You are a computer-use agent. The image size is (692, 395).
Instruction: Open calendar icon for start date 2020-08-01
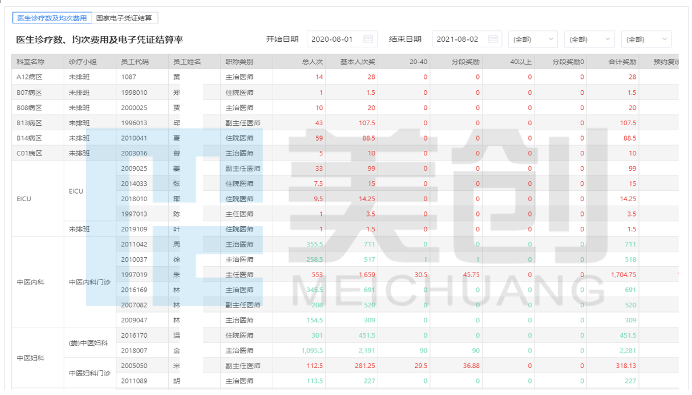point(368,39)
